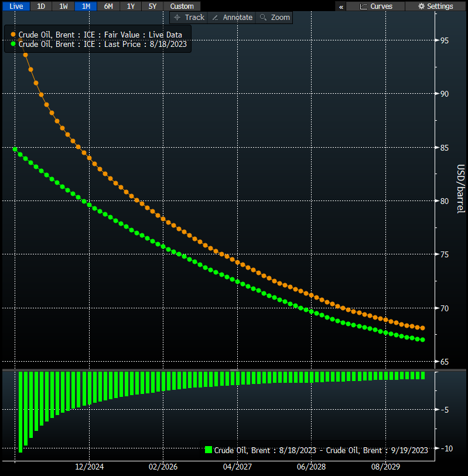Select the Fair Value Live Data legend entry
The width and height of the screenshot is (468, 476).
[100, 35]
